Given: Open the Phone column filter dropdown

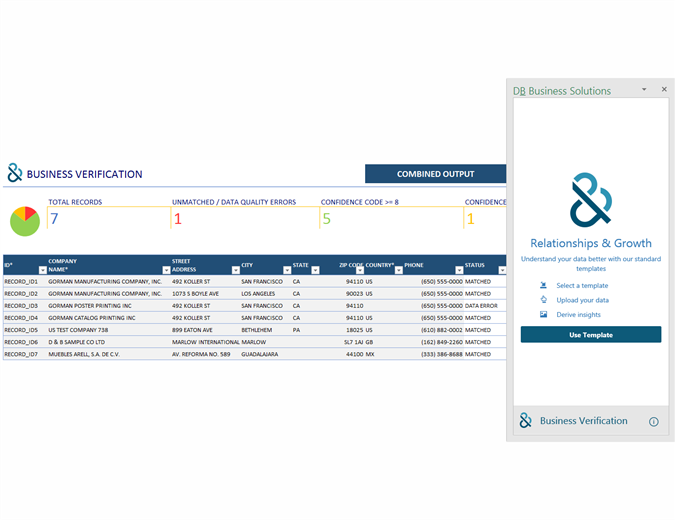Looking at the screenshot, I should pyautogui.click(x=459, y=270).
